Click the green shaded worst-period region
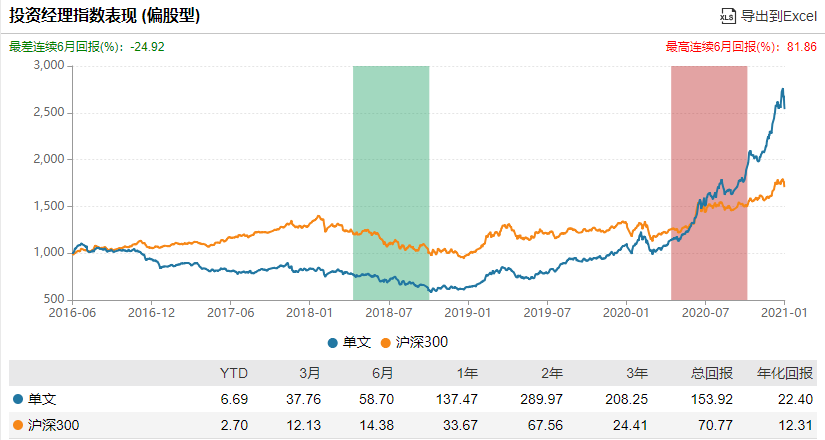Image resolution: width=825 pixels, height=440 pixels. coord(391,183)
